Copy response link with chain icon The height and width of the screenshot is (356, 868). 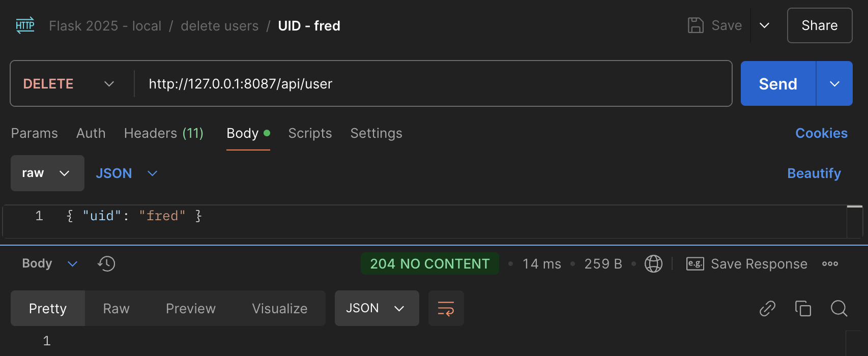tap(767, 308)
